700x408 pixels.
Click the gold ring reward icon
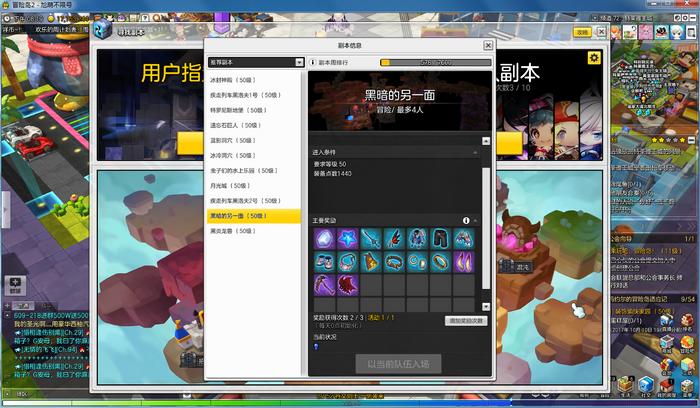[x=441, y=262]
